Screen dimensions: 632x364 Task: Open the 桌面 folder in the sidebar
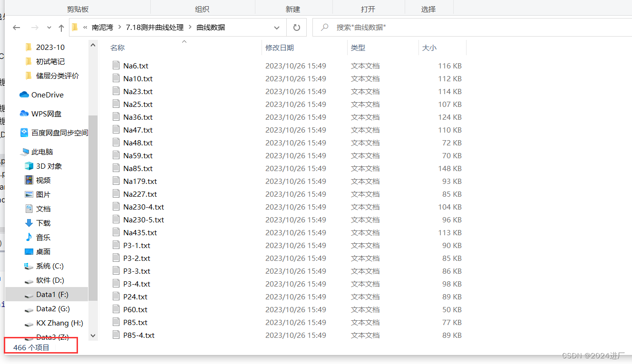click(x=43, y=251)
